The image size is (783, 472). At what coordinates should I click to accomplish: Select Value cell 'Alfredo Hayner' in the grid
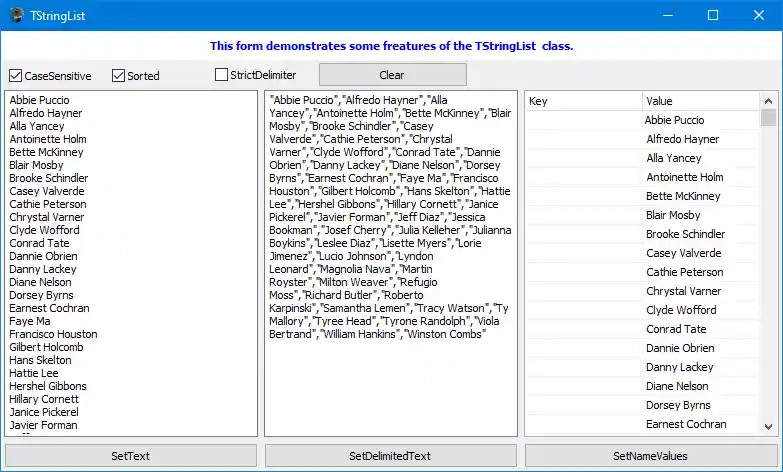[701, 139]
